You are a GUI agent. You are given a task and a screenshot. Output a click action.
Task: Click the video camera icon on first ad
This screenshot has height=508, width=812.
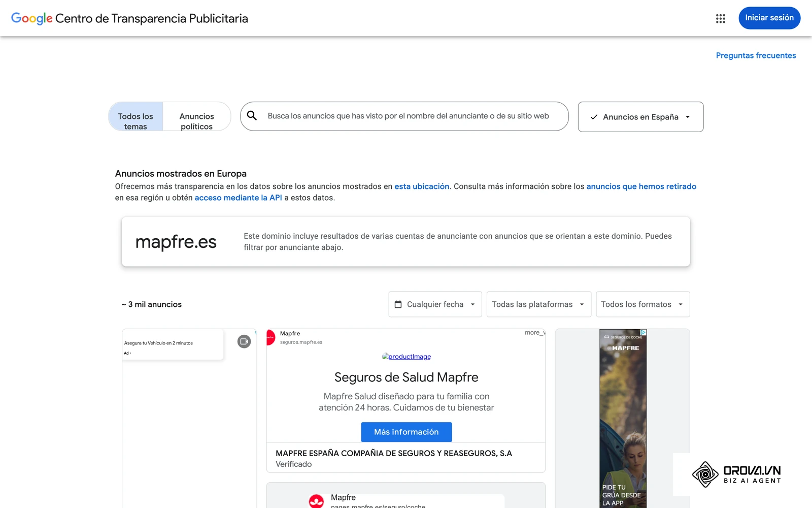[x=244, y=341]
